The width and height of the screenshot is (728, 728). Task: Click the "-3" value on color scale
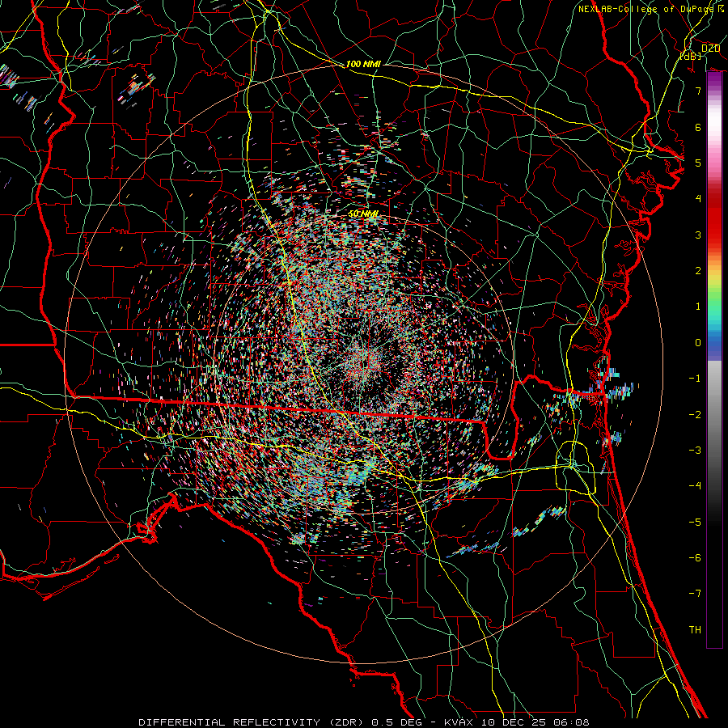click(695, 451)
